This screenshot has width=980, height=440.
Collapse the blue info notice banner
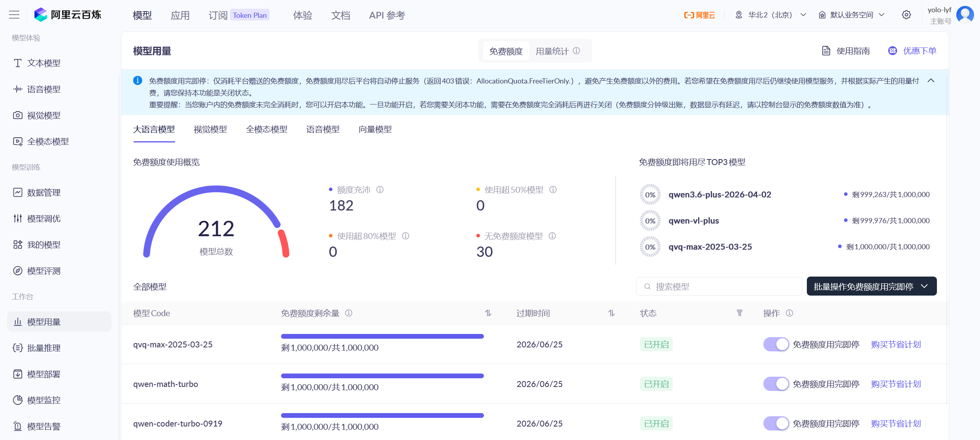(931, 81)
